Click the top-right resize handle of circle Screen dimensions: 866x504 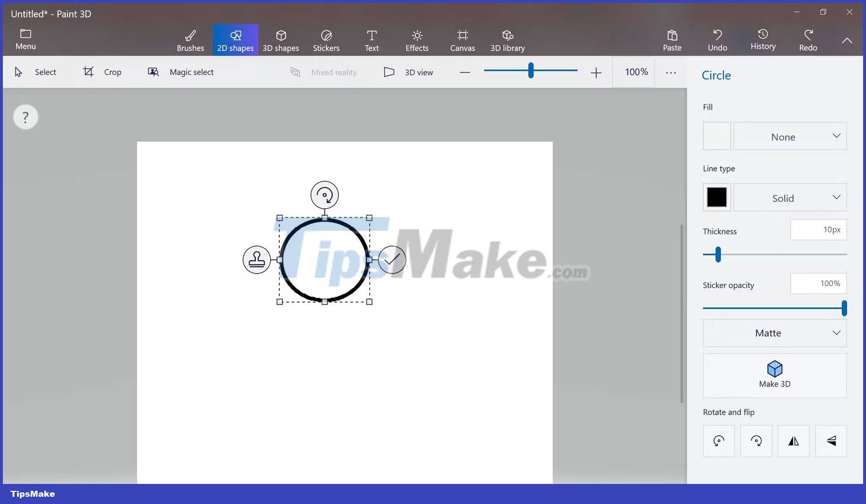(x=369, y=218)
